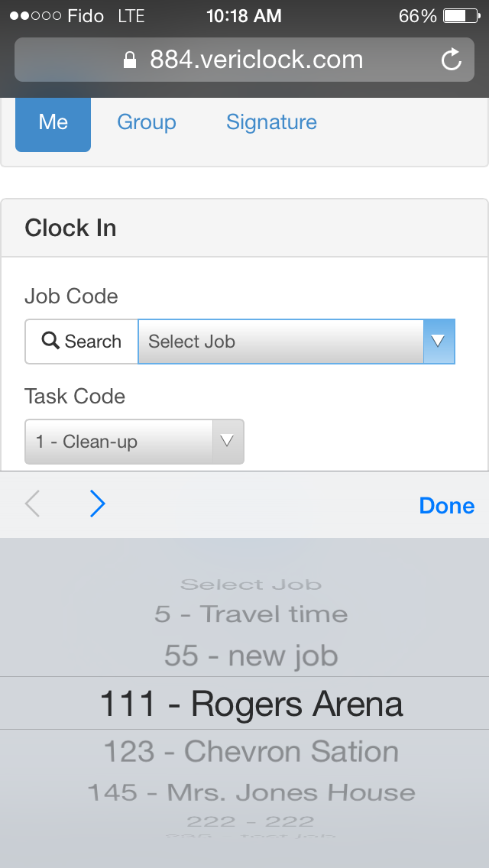Tap the padlock icon in address bar

[x=130, y=60]
